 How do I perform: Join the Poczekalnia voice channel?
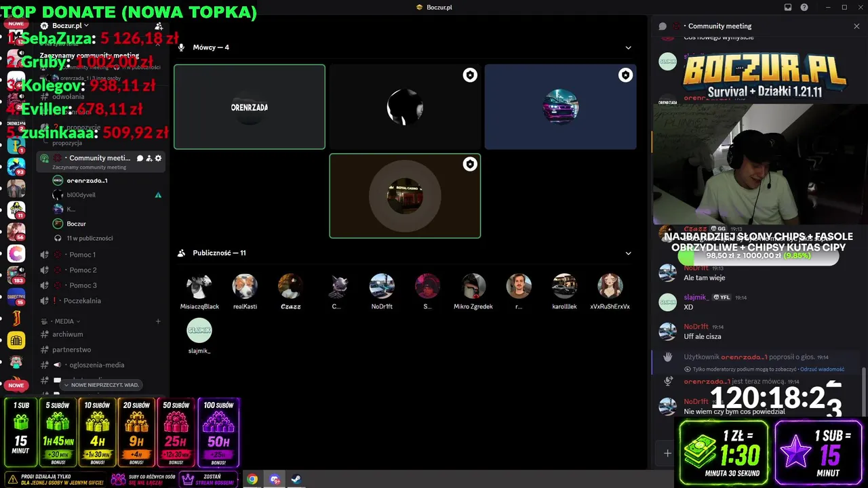[x=102, y=301]
